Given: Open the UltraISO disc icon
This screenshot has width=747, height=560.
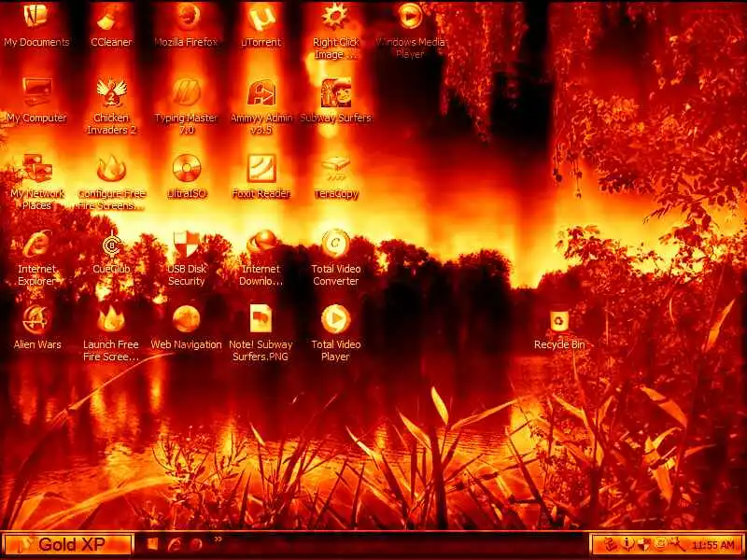Looking at the screenshot, I should (x=186, y=176).
